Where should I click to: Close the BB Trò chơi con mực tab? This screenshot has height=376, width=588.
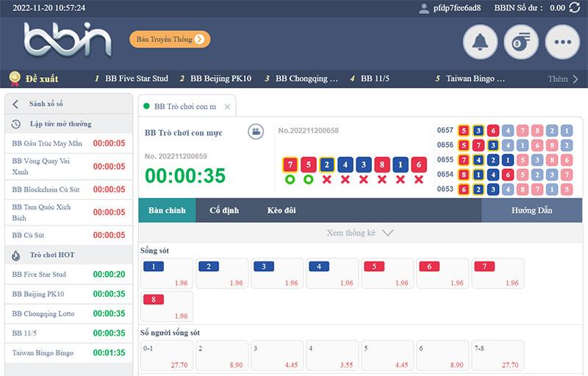click(227, 107)
